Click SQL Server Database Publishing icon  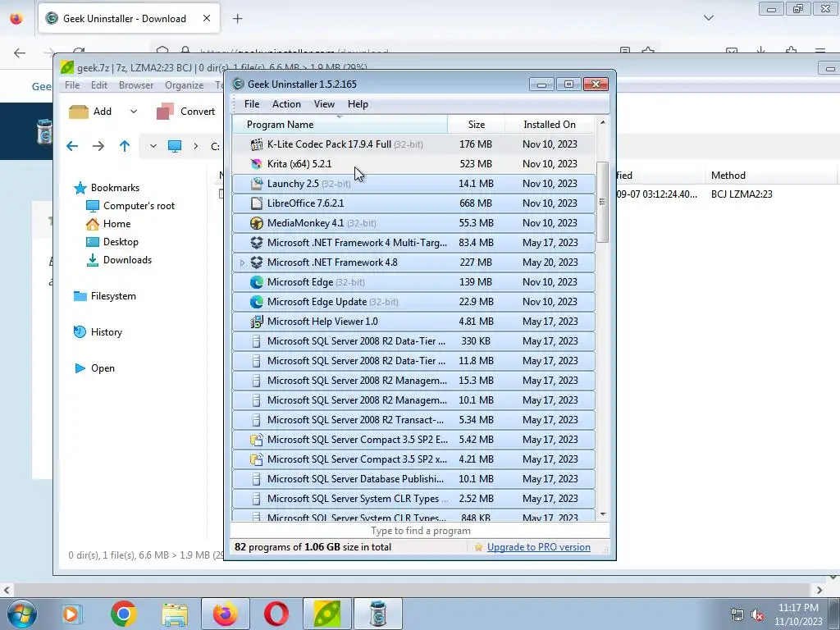257,479
